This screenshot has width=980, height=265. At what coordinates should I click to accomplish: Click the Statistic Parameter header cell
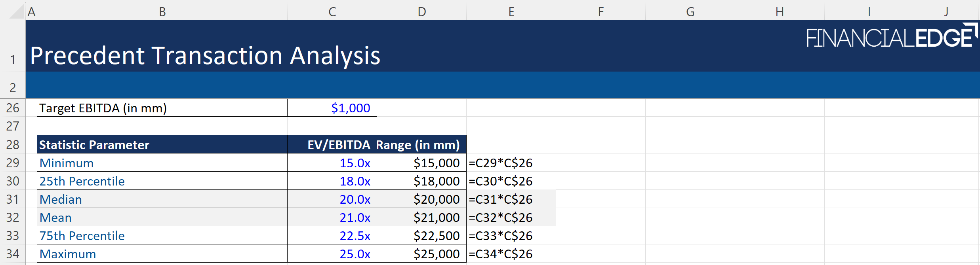coord(94,145)
